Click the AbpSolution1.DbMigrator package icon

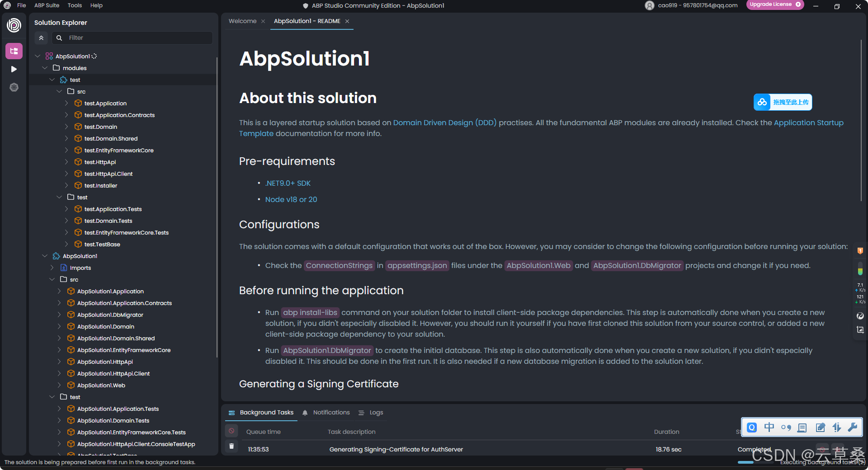71,315
